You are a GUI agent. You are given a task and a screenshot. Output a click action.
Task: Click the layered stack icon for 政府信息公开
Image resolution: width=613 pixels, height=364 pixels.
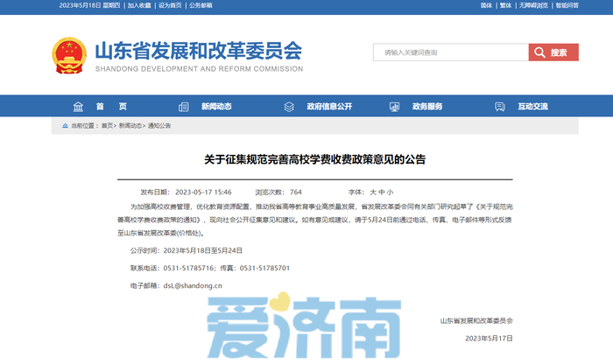pyautogui.click(x=289, y=107)
